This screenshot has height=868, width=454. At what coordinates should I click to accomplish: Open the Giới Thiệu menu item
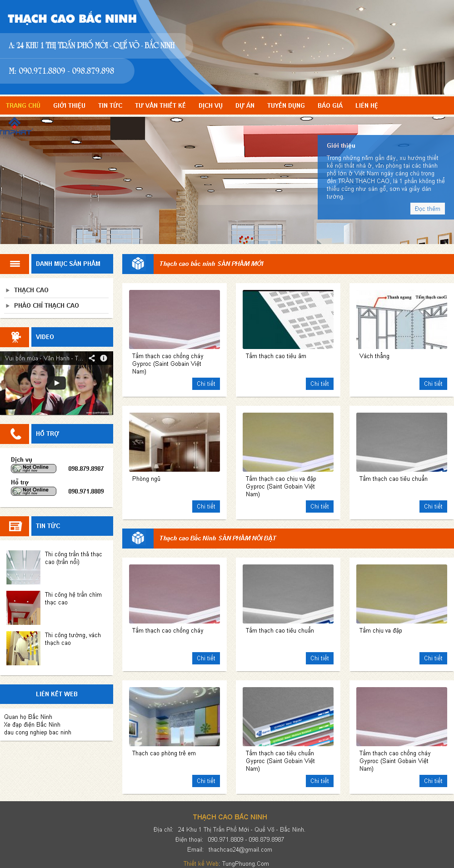[x=69, y=105]
